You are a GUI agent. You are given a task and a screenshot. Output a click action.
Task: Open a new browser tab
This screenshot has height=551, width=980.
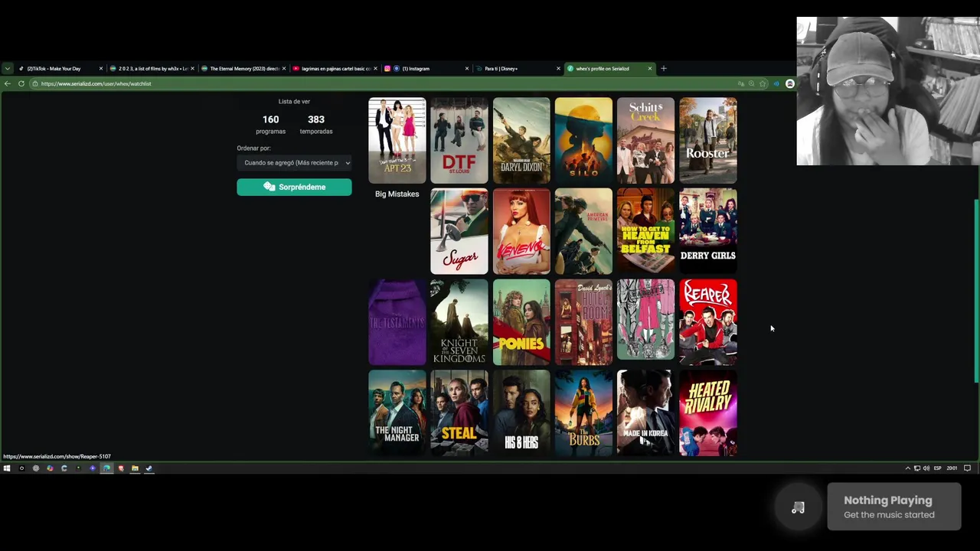point(664,69)
